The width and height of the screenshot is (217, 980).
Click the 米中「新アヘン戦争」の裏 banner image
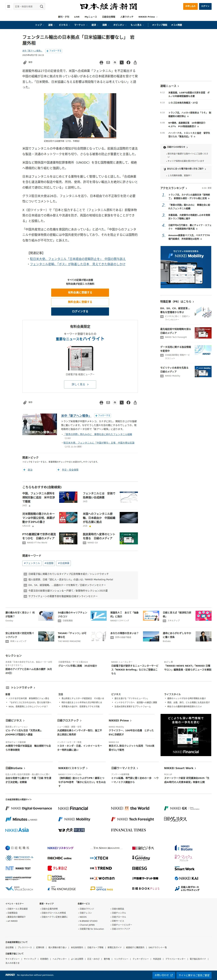[x=40, y=424]
